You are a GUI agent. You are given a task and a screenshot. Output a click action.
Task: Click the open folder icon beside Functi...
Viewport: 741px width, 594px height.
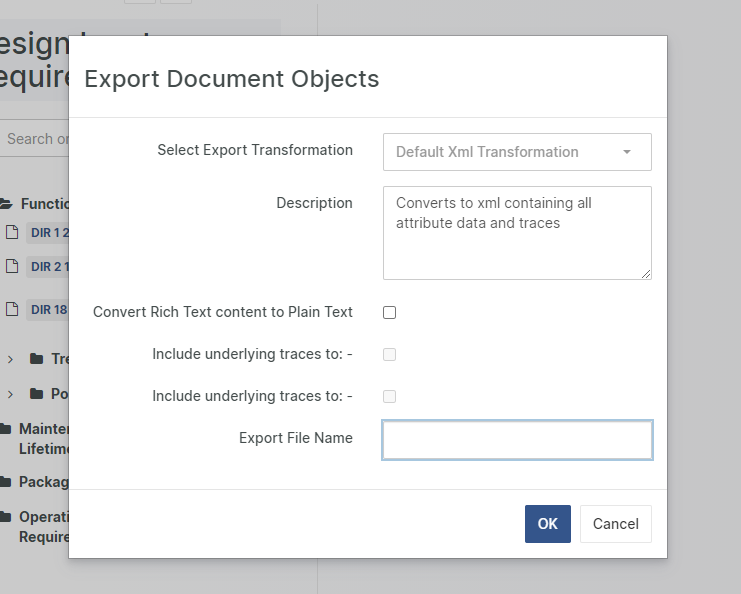click(6, 204)
